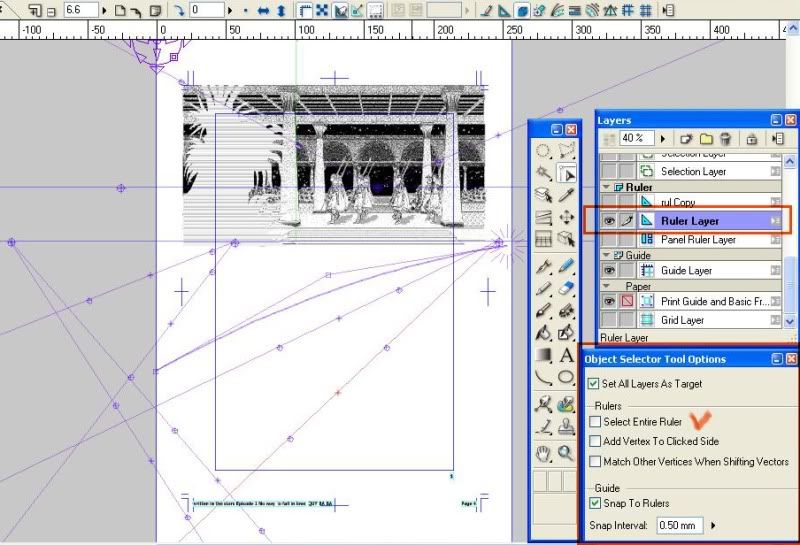Collapse the Guide layer group
The width and height of the screenshot is (800, 545).
pos(606,255)
